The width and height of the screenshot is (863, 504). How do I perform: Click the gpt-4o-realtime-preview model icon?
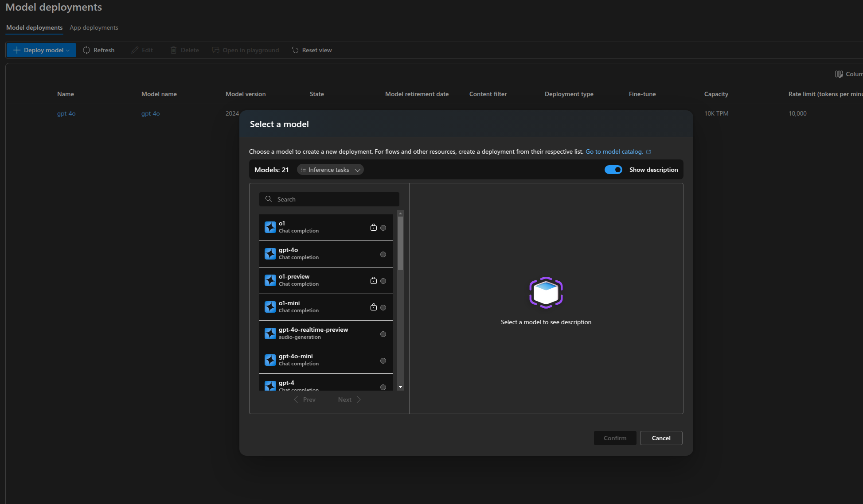(270, 333)
